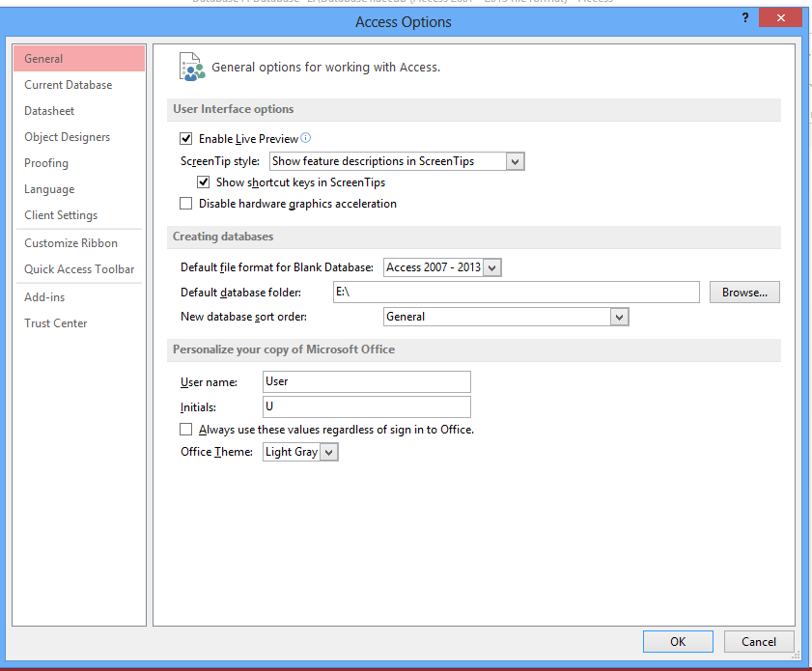
Task: Switch to the Current Database category
Action: click(x=68, y=84)
